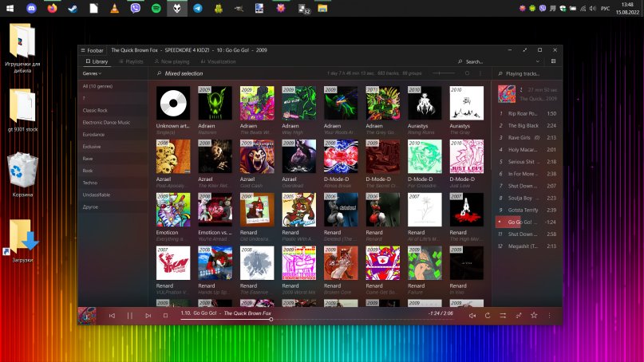The height and width of the screenshot is (362, 644).
Task: Rate track with the star icon
Action: point(534,316)
